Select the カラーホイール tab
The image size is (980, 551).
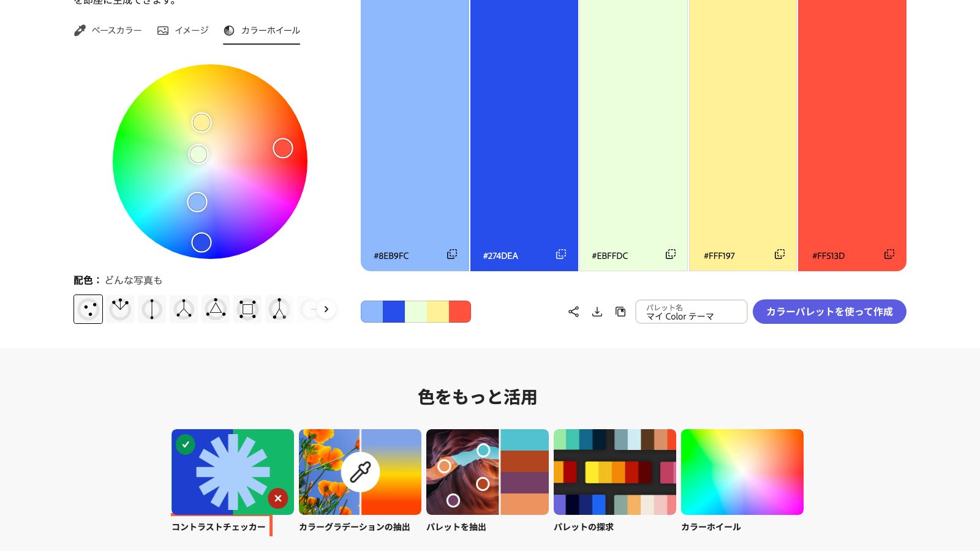[x=262, y=30]
